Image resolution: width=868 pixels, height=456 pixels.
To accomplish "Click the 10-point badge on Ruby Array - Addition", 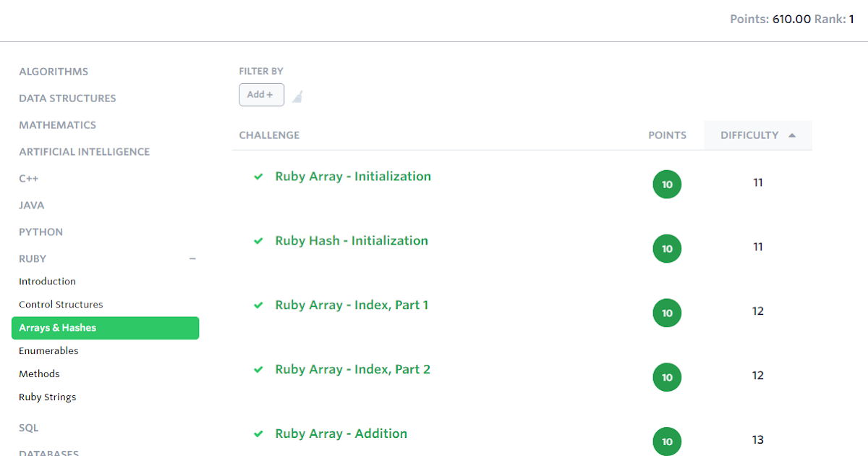I will pos(666,442).
